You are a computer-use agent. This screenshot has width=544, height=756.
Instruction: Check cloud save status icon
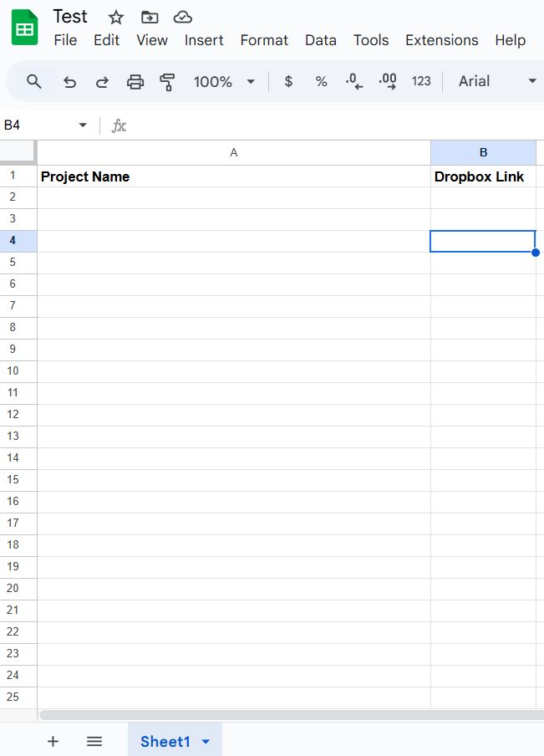(x=182, y=18)
